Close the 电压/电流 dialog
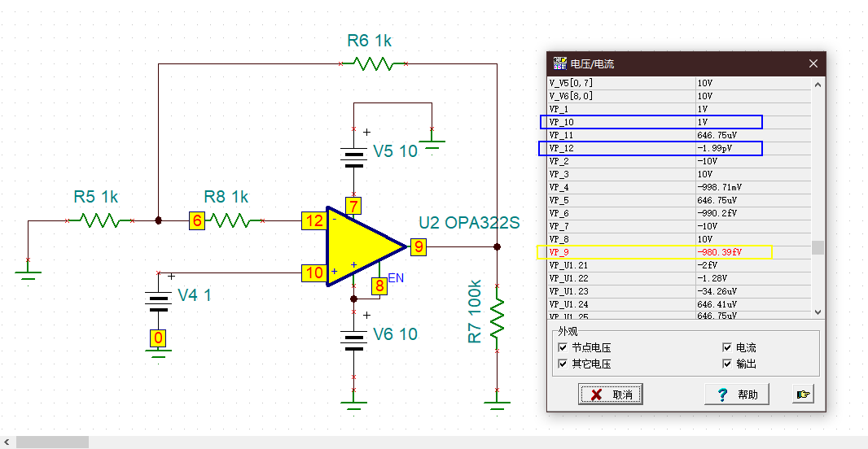This screenshot has width=868, height=449. coord(813,63)
